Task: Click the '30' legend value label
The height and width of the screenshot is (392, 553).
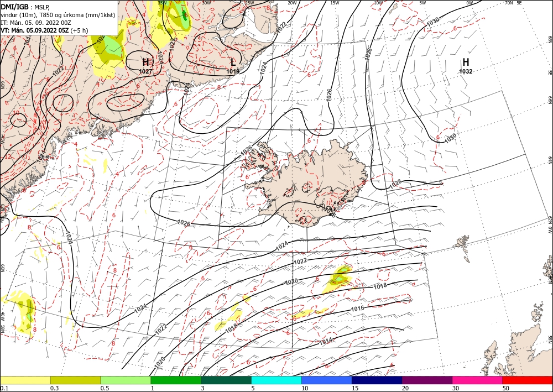Action: pos(456,388)
